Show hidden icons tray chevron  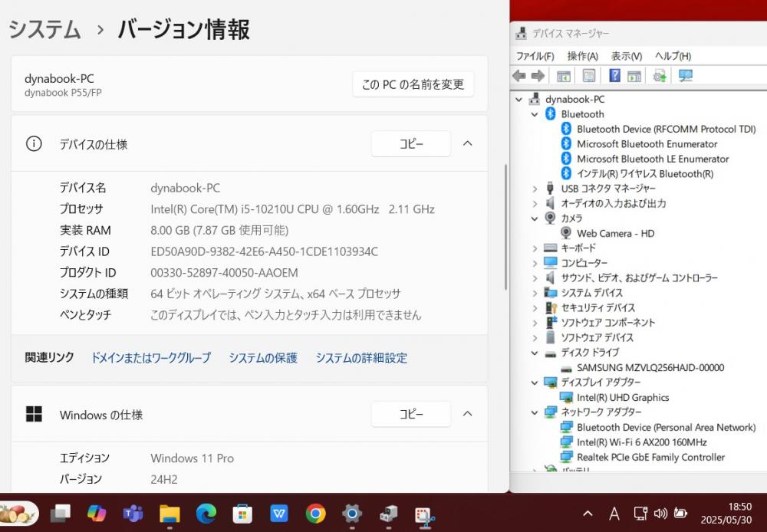click(x=588, y=514)
